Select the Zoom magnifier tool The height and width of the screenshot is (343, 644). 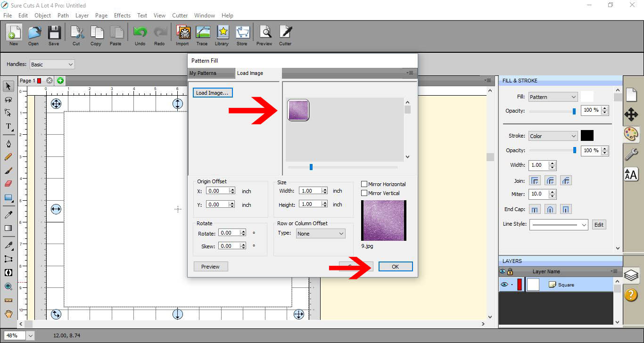(8, 286)
